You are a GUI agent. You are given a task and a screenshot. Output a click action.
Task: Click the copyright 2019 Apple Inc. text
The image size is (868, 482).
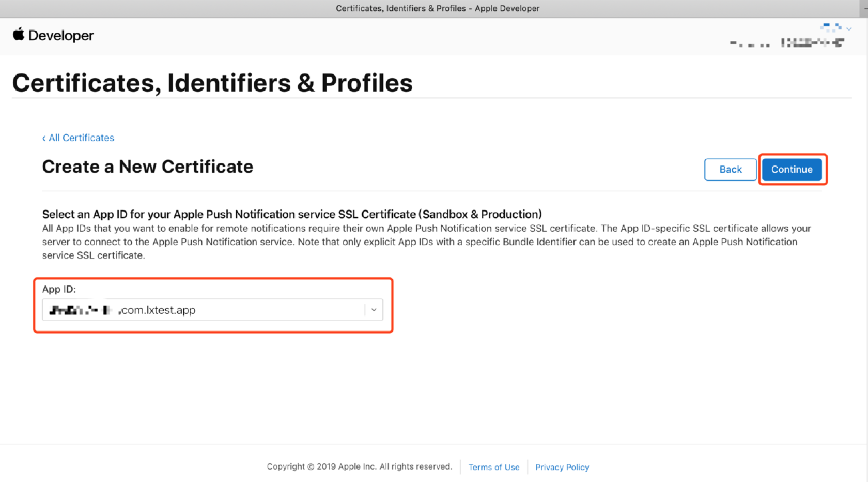point(359,466)
